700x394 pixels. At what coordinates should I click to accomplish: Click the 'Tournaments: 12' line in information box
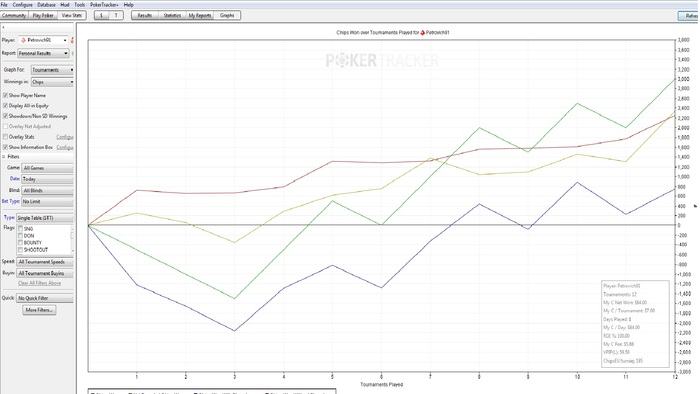[620, 294]
